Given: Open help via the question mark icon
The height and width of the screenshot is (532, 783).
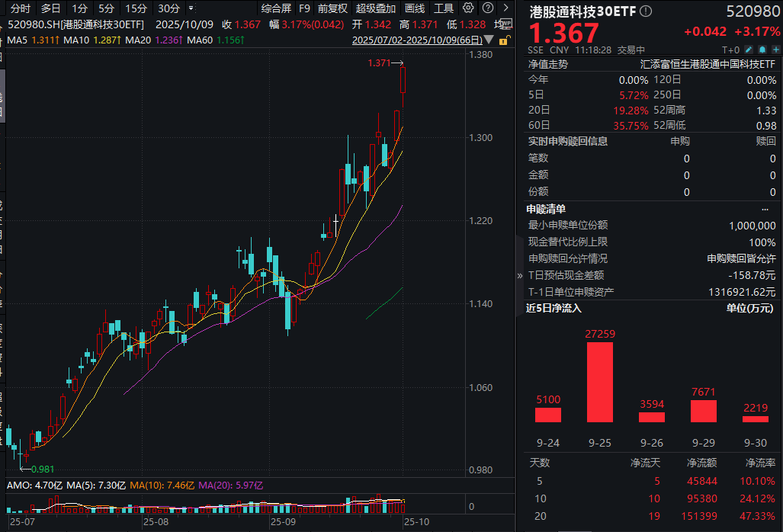Looking at the screenshot, I should coord(486,8).
